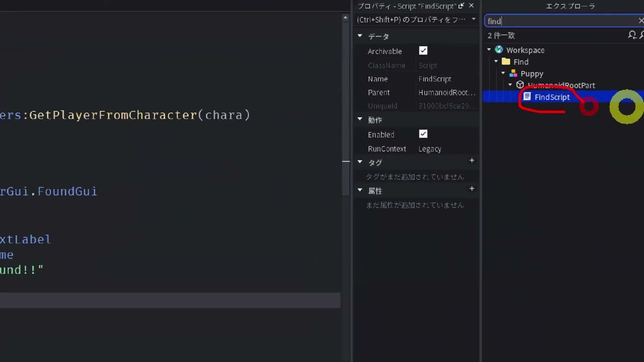
Task: Collapse the データ properties section
Action: click(x=360, y=36)
